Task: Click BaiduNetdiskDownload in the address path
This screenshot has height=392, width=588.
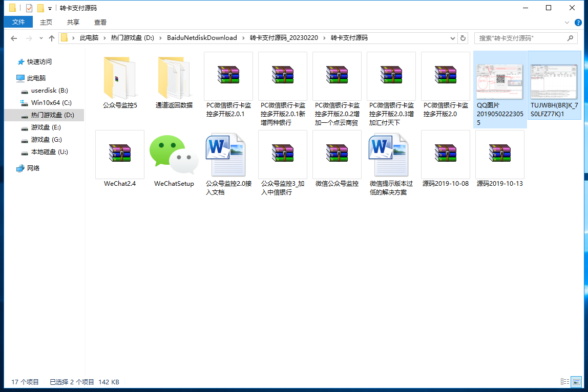Action: pyautogui.click(x=202, y=38)
